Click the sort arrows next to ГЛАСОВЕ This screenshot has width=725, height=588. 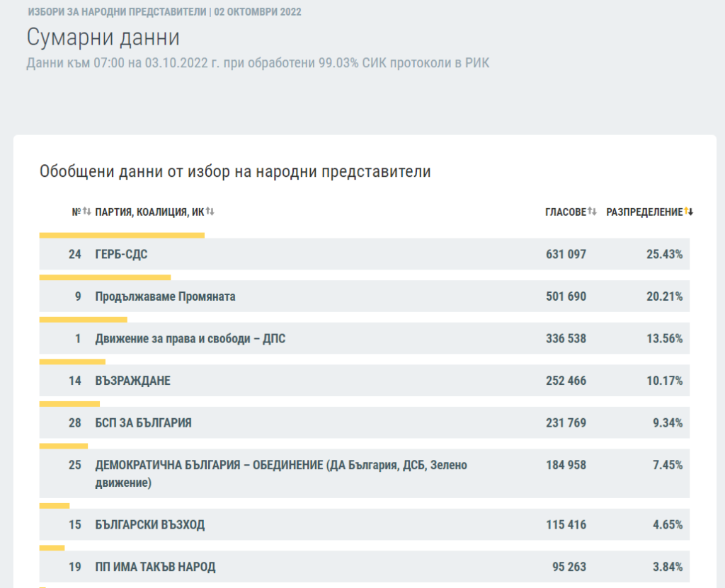tap(593, 212)
